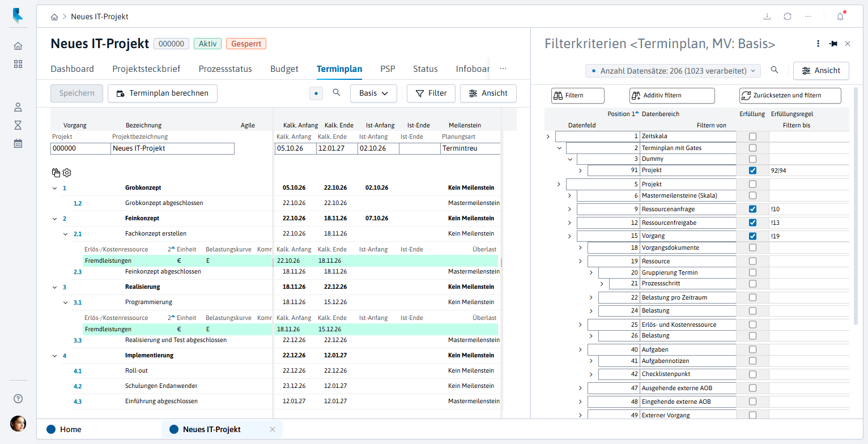Open the hourglass icon in sidebar

click(18, 125)
